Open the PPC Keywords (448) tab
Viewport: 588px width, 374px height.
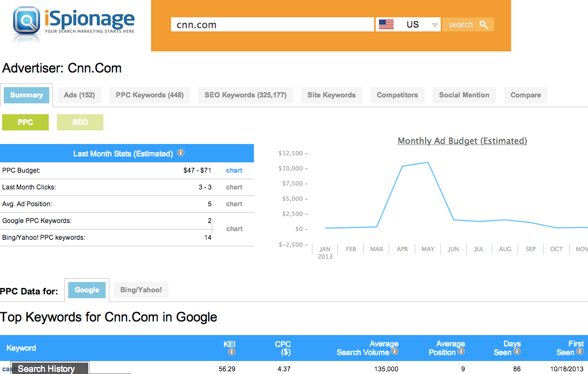149,95
